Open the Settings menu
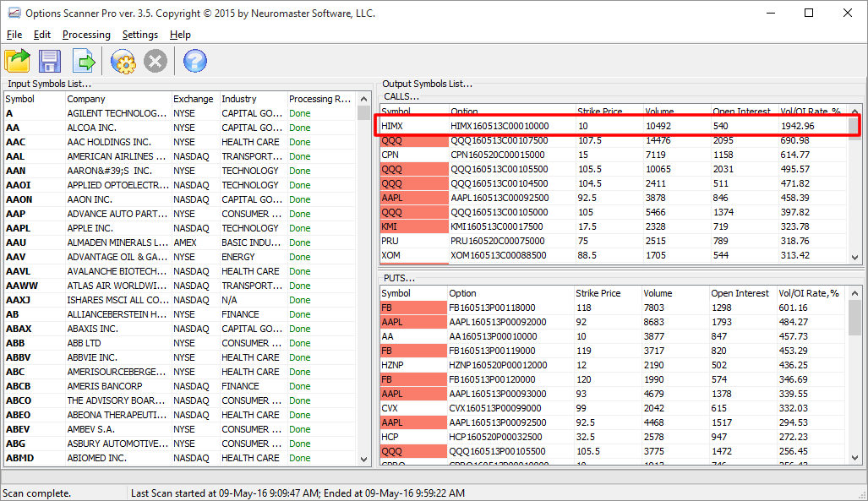Image resolution: width=868 pixels, height=501 pixels. point(140,35)
